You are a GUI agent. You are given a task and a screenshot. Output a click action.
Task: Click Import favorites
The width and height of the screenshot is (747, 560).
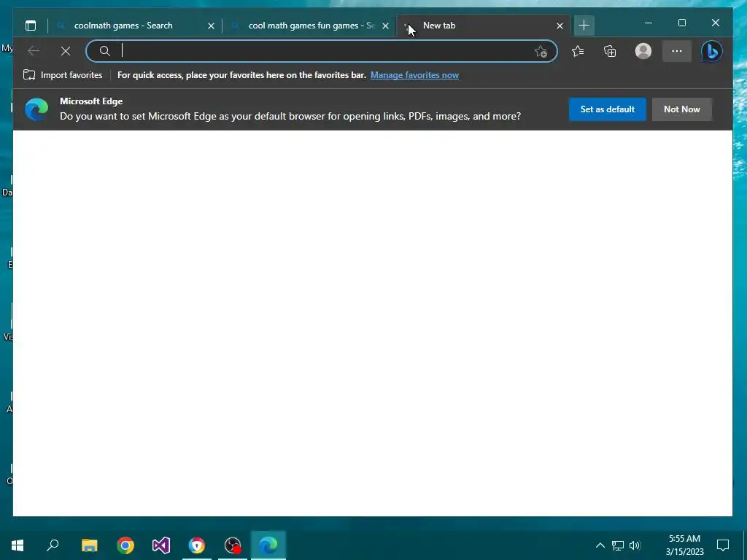point(63,75)
